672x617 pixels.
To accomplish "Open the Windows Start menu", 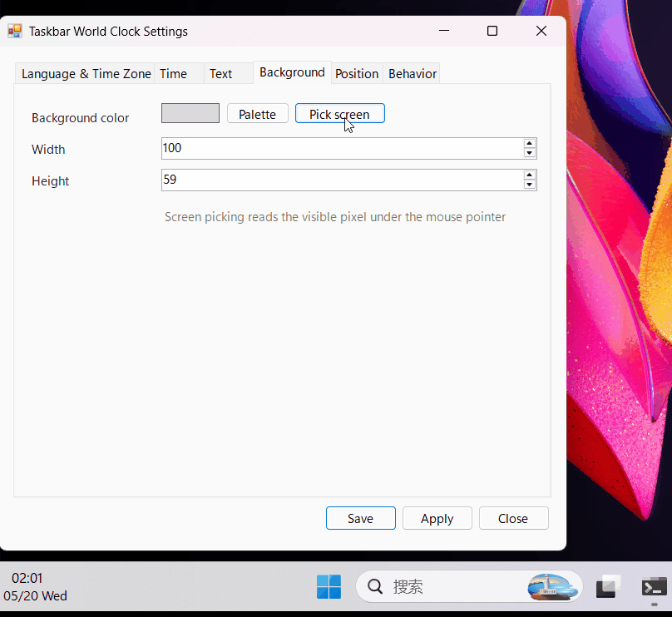I will pos(329,586).
